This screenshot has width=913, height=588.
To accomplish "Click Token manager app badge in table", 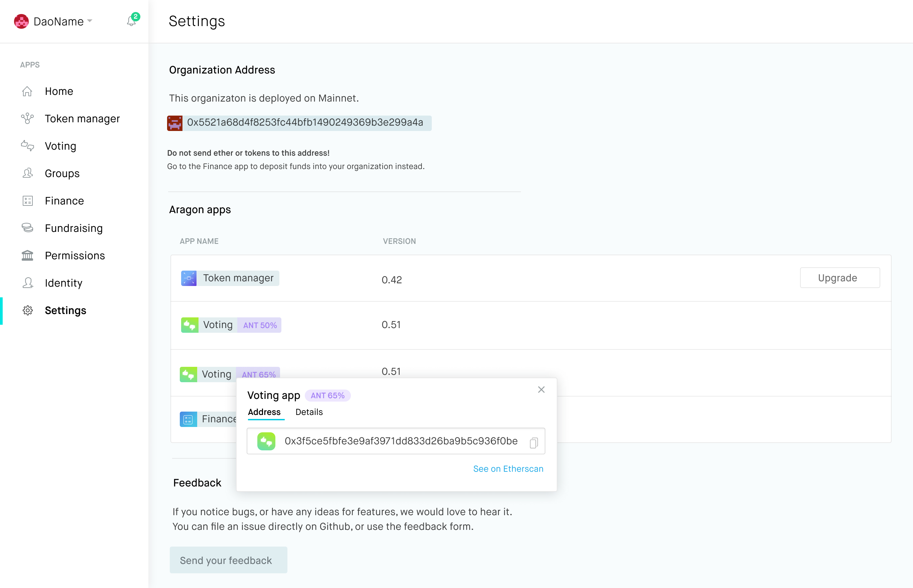I will tap(230, 278).
